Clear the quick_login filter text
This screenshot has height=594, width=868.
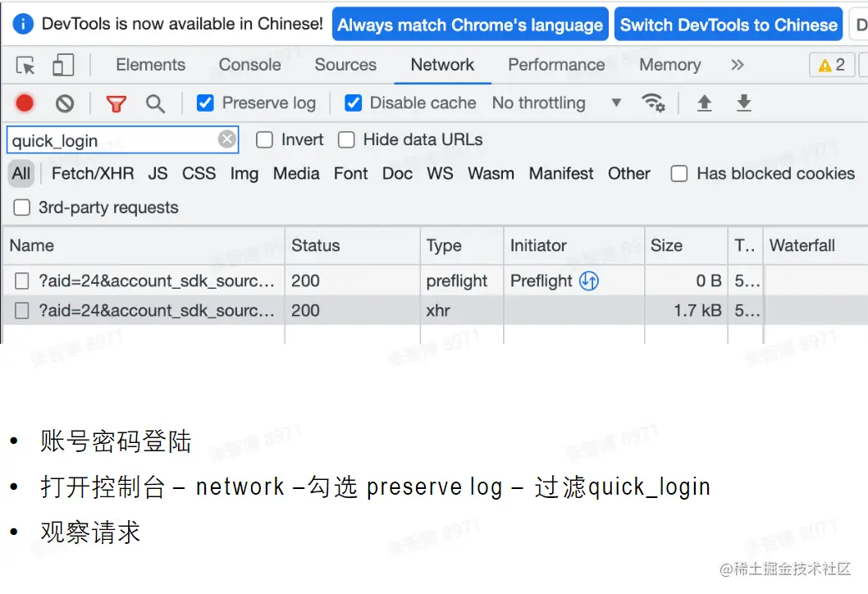pyautogui.click(x=227, y=139)
